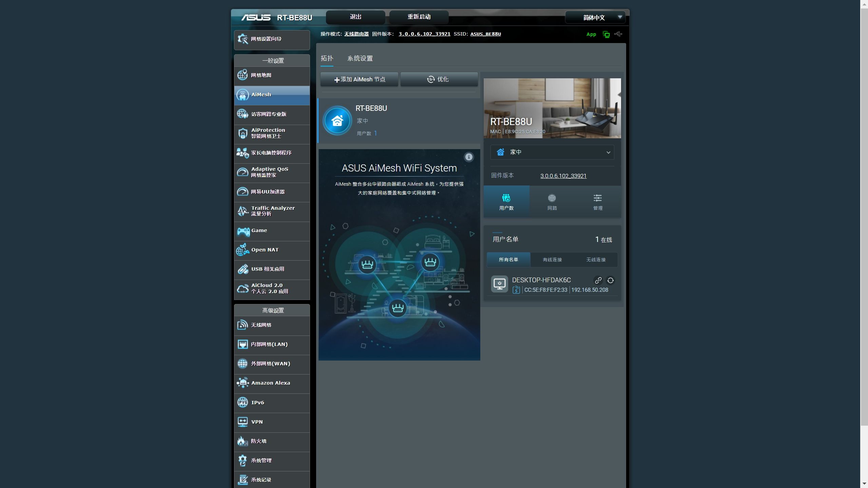Open firmware version link in header bar
The height and width of the screenshot is (488, 868).
[x=424, y=34]
